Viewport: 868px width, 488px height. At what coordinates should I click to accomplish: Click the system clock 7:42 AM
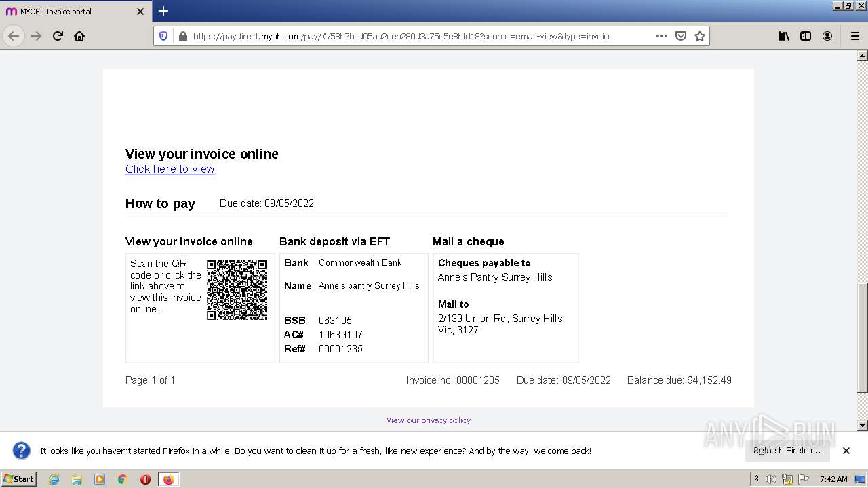coord(833,479)
